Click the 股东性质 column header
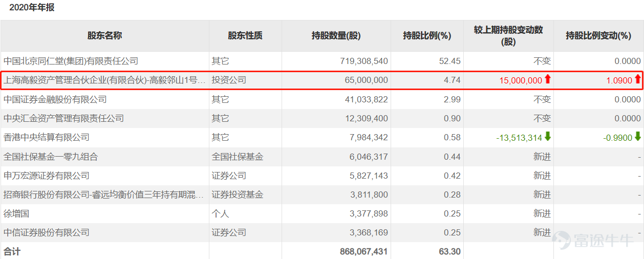 [245, 36]
